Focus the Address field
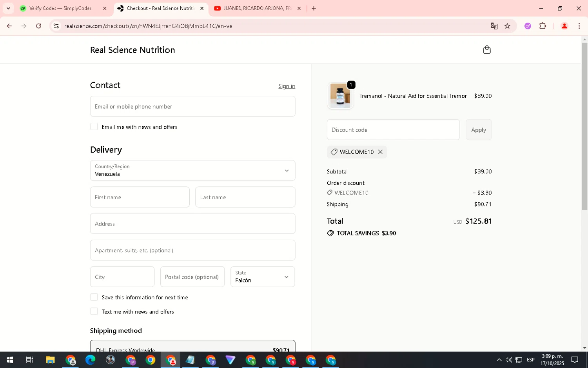The height and width of the screenshot is (368, 588). 192,224
